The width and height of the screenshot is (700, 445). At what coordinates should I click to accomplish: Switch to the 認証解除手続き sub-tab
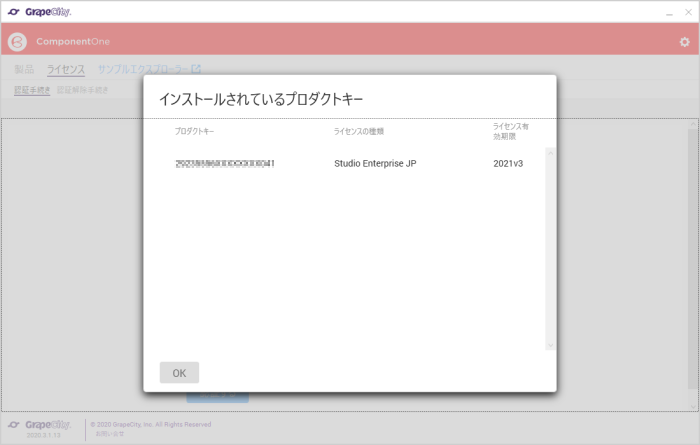(x=83, y=90)
